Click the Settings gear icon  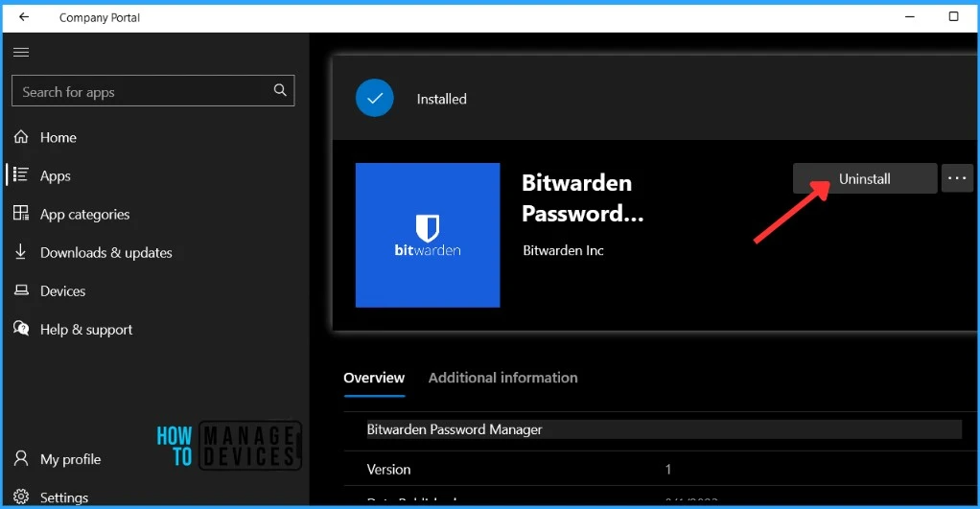tap(21, 497)
